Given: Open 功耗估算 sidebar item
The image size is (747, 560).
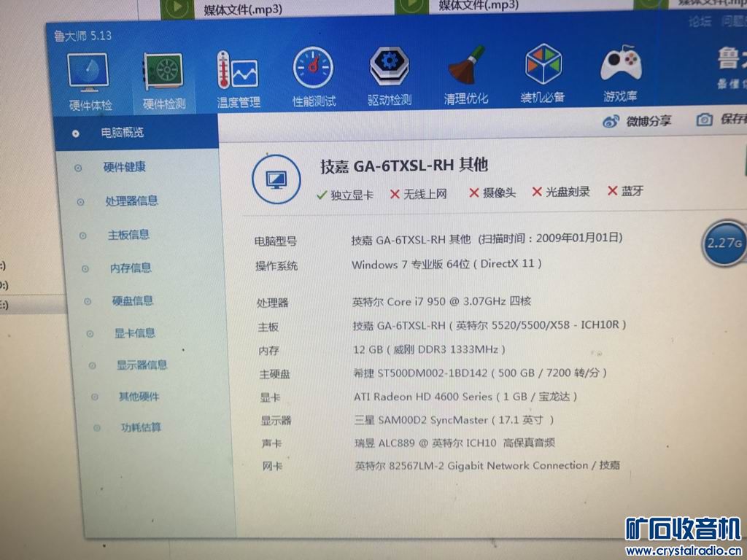Looking at the screenshot, I should click(x=141, y=427).
